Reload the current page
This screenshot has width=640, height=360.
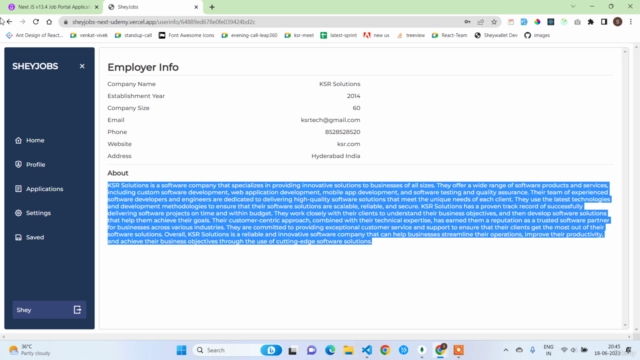tap(36, 22)
